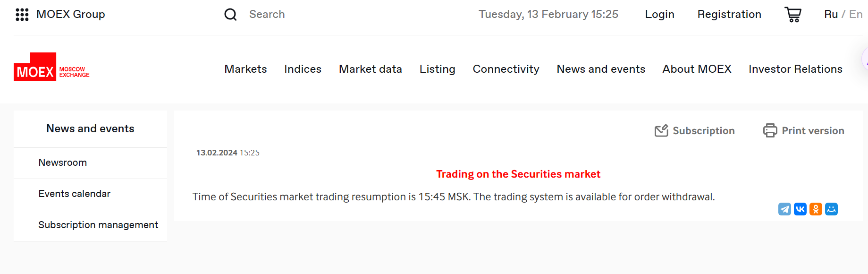868x274 pixels.
Task: Share via the blue smiley Moy Mir icon
Action: click(831, 209)
